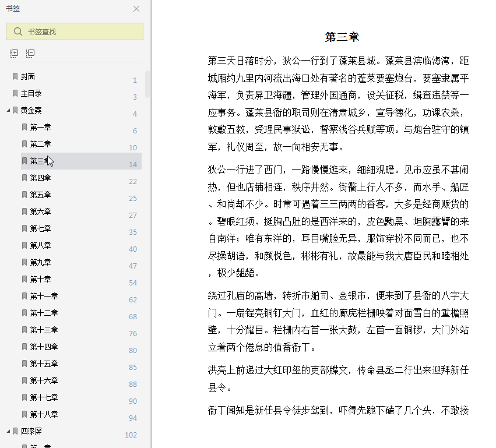Click page number 47 beside 第九章

coord(133,266)
